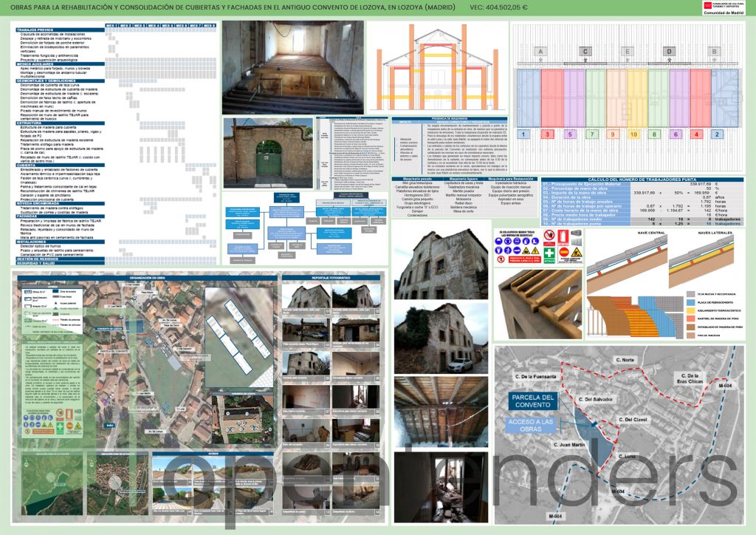The image size is (756, 535).
Task: Click the green phase box numbered 8
Action: (654, 134)
